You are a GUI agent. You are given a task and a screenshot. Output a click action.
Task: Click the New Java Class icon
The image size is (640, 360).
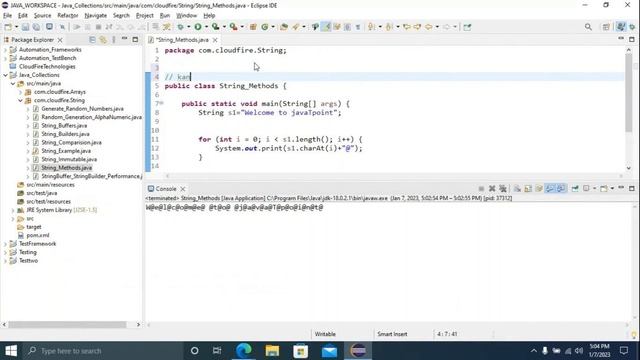pyautogui.click(x=264, y=27)
